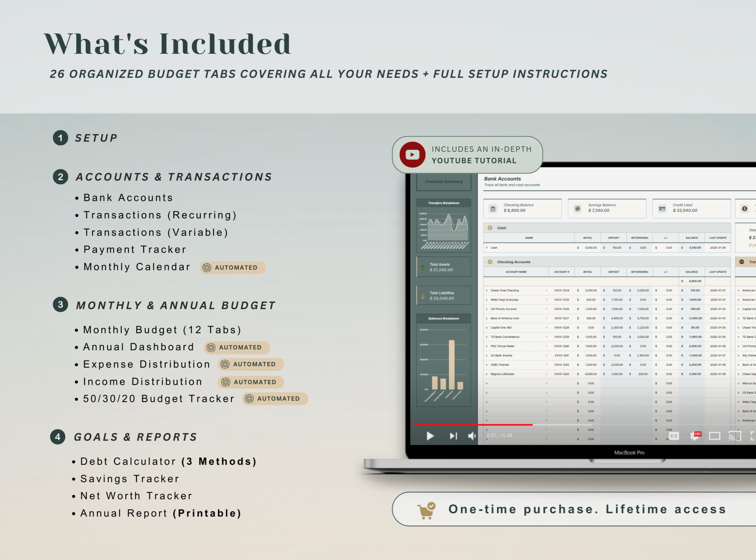The height and width of the screenshot is (560, 756).
Task: Open dropdown on US Bank Smartly row
Action: click(547, 355)
